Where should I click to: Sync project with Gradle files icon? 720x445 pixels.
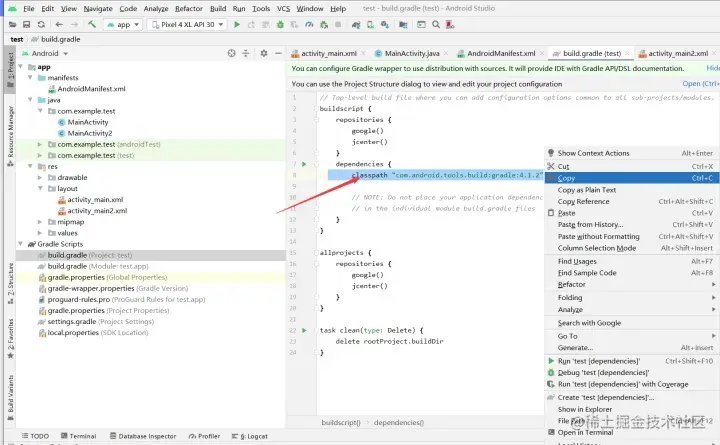(x=356, y=24)
